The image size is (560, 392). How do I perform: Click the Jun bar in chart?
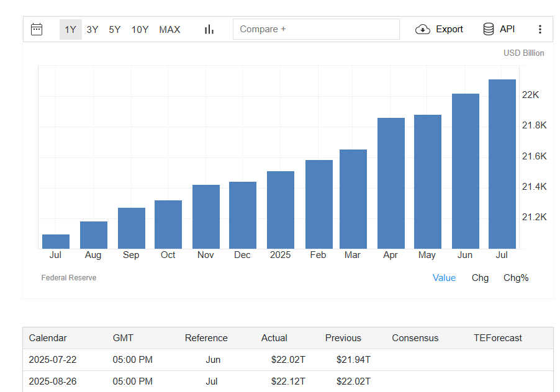point(466,171)
